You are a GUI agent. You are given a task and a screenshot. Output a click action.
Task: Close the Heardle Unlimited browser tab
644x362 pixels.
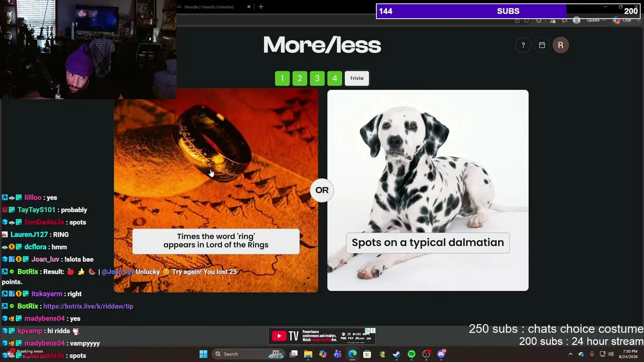[249, 7]
